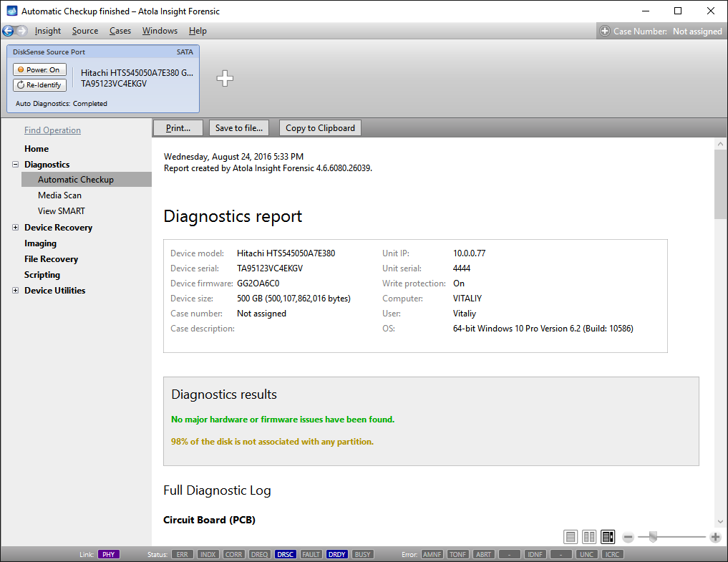Open the Source menu

[x=85, y=31]
